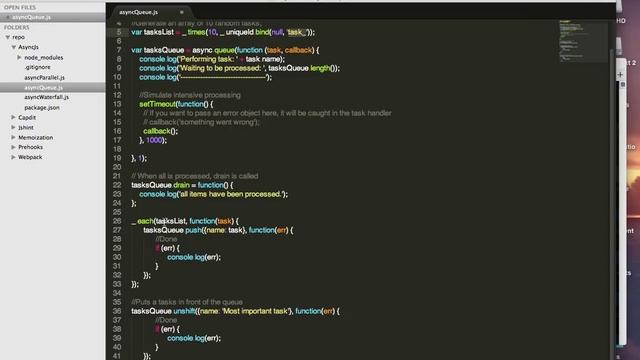Click 'async.queue' on line 7
The width and height of the screenshot is (640, 360).
pyautogui.click(x=213, y=50)
